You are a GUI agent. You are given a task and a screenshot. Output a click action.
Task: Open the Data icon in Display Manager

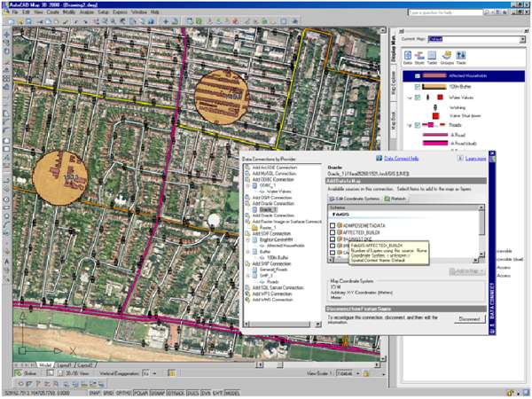tap(408, 56)
